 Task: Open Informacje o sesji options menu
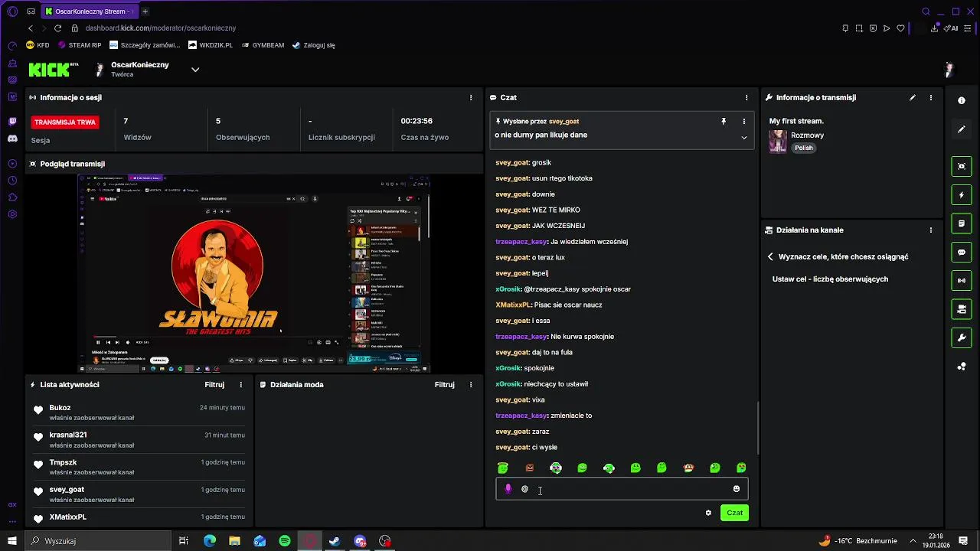point(471,98)
